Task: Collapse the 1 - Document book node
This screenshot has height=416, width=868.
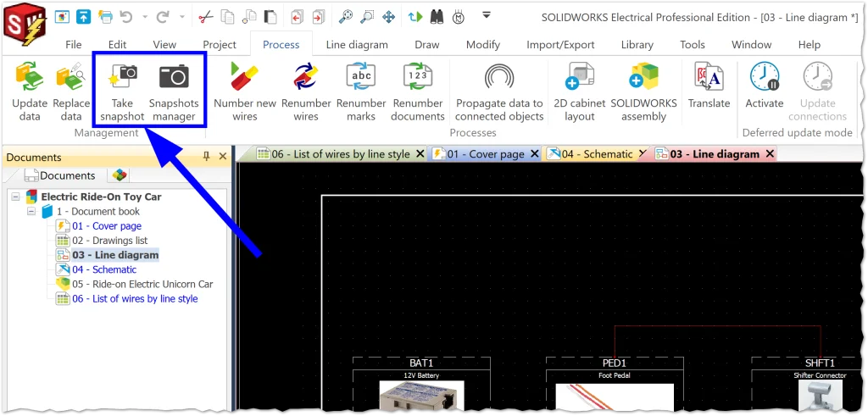Action: pyautogui.click(x=31, y=211)
